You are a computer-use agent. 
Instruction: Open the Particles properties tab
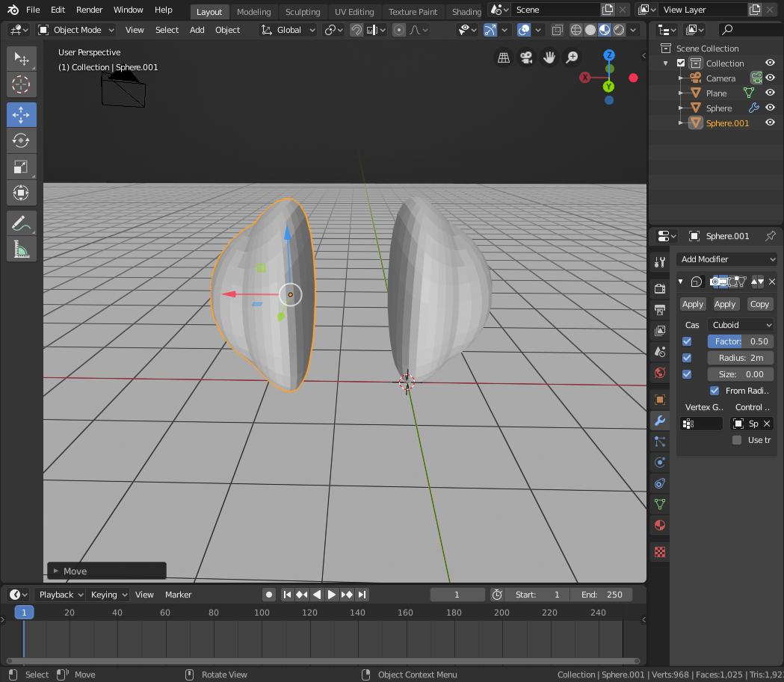point(660,441)
